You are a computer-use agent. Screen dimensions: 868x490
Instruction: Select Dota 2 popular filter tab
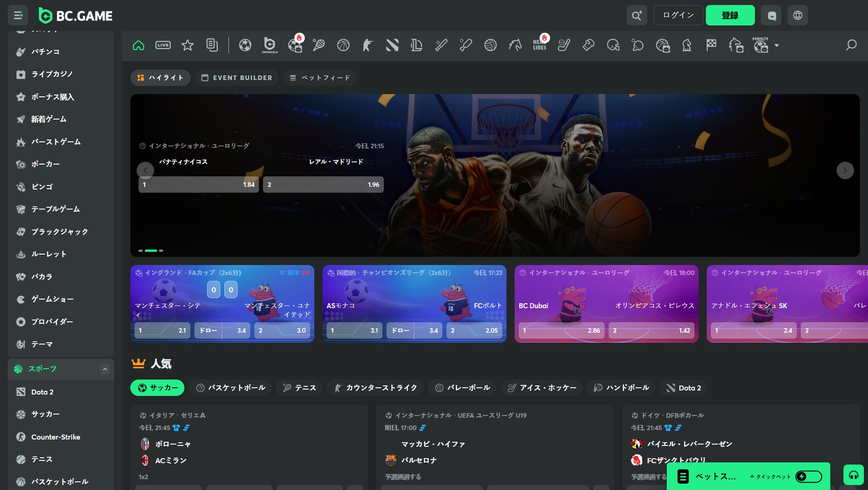tap(684, 388)
